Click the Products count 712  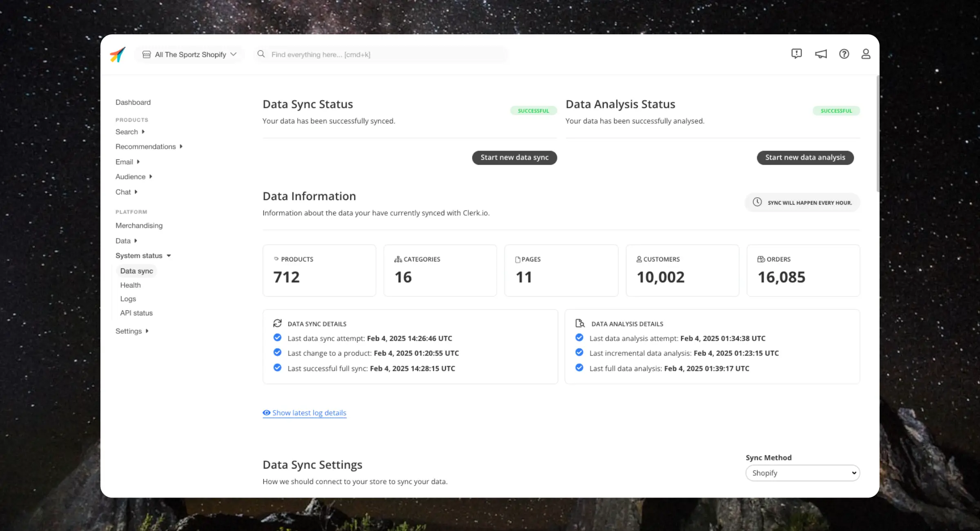[x=287, y=277]
